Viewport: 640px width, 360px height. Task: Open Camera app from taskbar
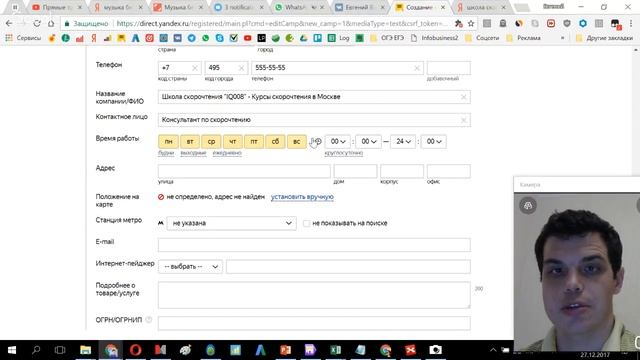click(x=436, y=350)
